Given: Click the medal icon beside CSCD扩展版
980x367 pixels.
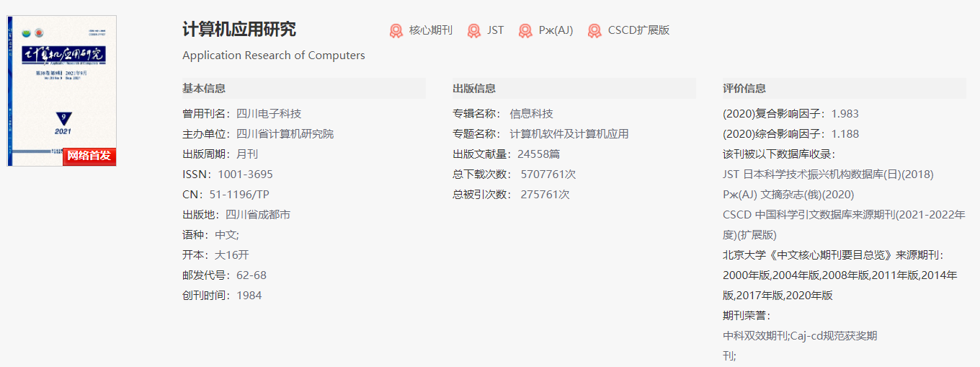Looking at the screenshot, I should point(594,30).
